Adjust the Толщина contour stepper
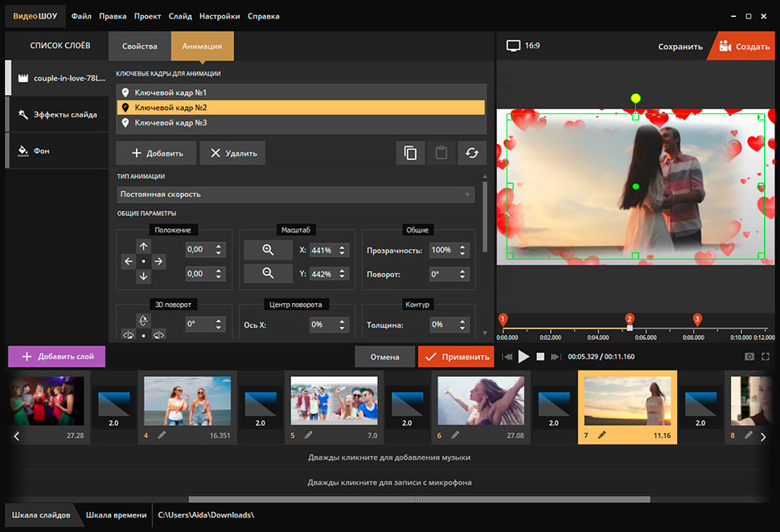Viewport: 780px width, 532px height. 462,325
